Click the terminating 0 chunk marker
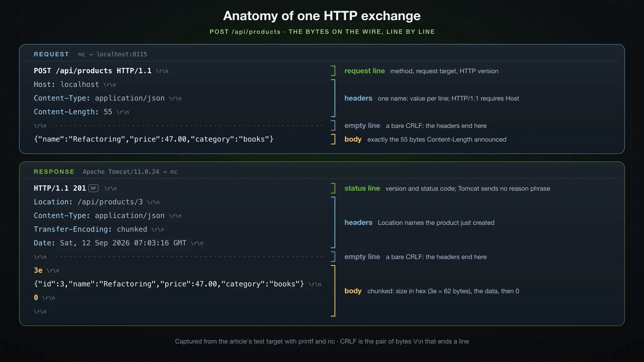 [x=36, y=298]
